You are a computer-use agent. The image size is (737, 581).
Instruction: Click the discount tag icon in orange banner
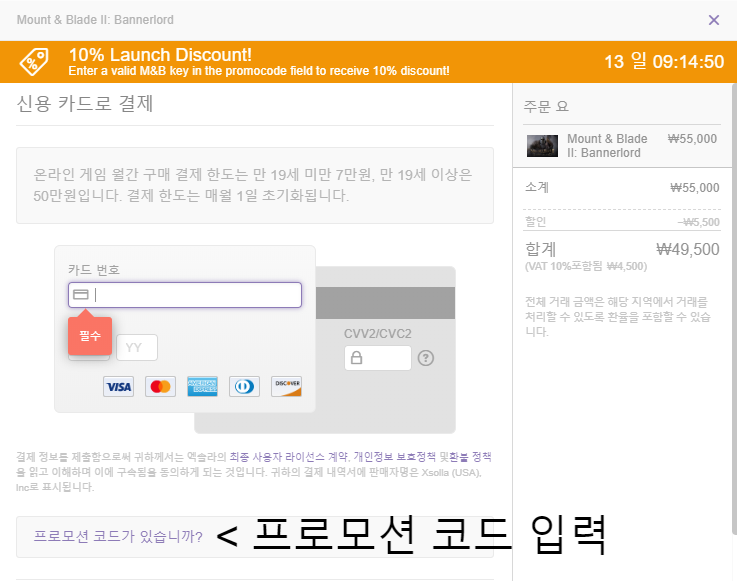point(34,62)
